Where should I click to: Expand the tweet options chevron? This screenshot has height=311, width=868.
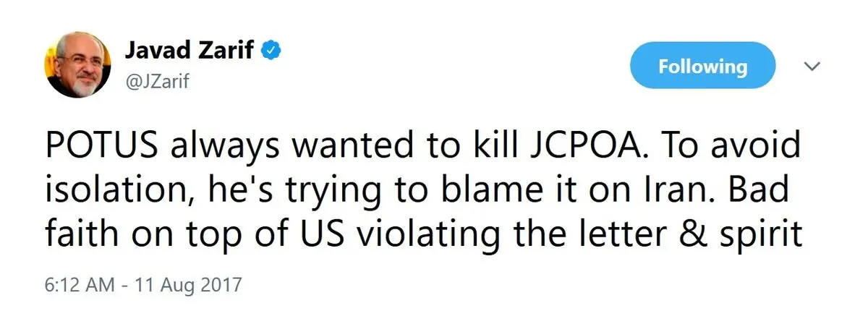812,67
